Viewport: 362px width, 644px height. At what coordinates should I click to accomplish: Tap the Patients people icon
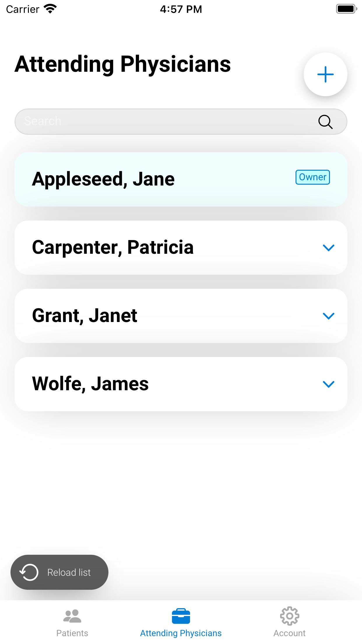(72, 616)
